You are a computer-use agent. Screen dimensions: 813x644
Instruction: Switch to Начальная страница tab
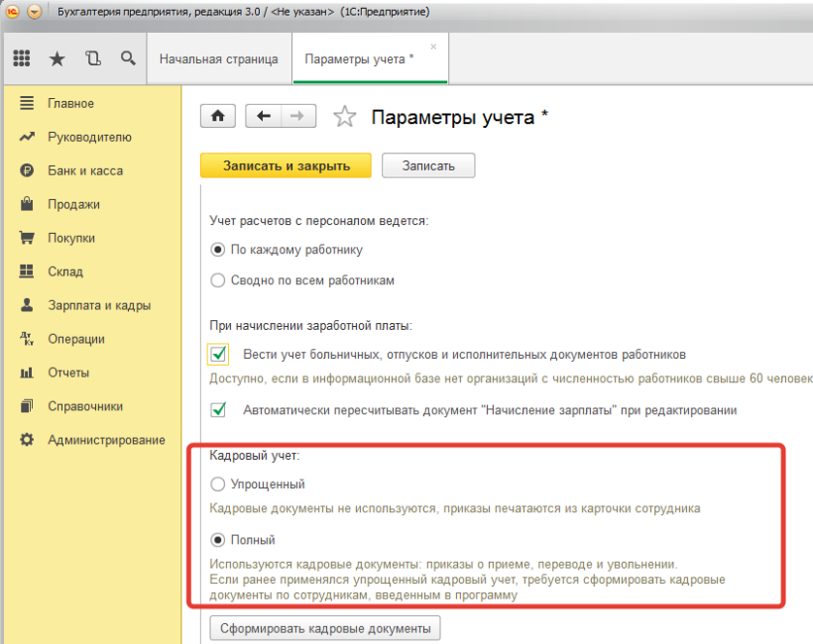[218, 59]
